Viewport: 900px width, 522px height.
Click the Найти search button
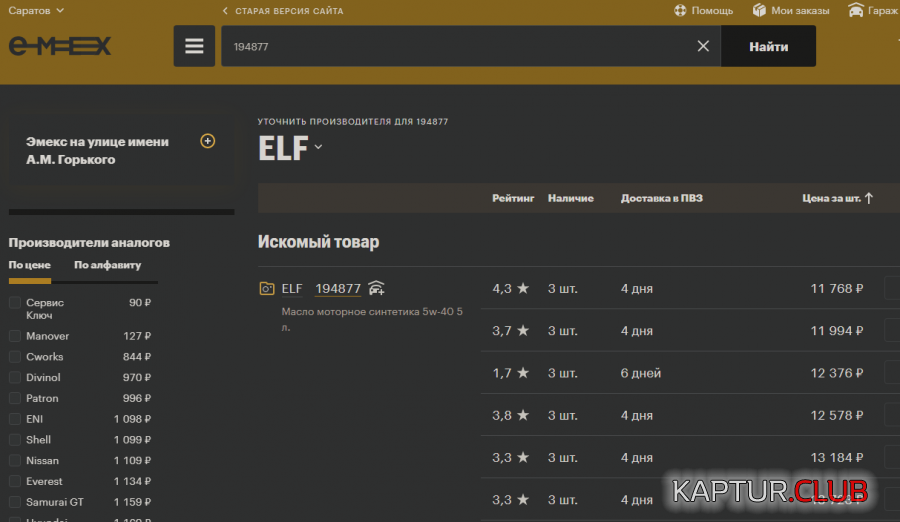pos(768,46)
